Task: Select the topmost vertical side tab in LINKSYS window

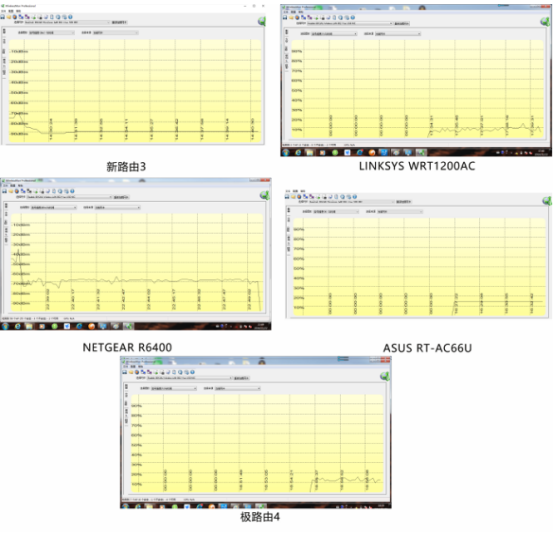Action: pos(286,32)
